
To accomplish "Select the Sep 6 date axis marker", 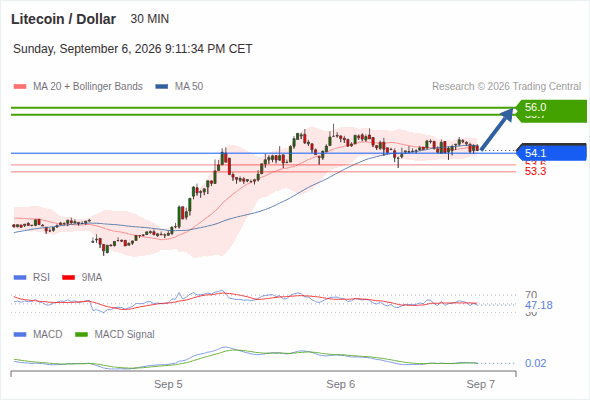I will 341,384.
